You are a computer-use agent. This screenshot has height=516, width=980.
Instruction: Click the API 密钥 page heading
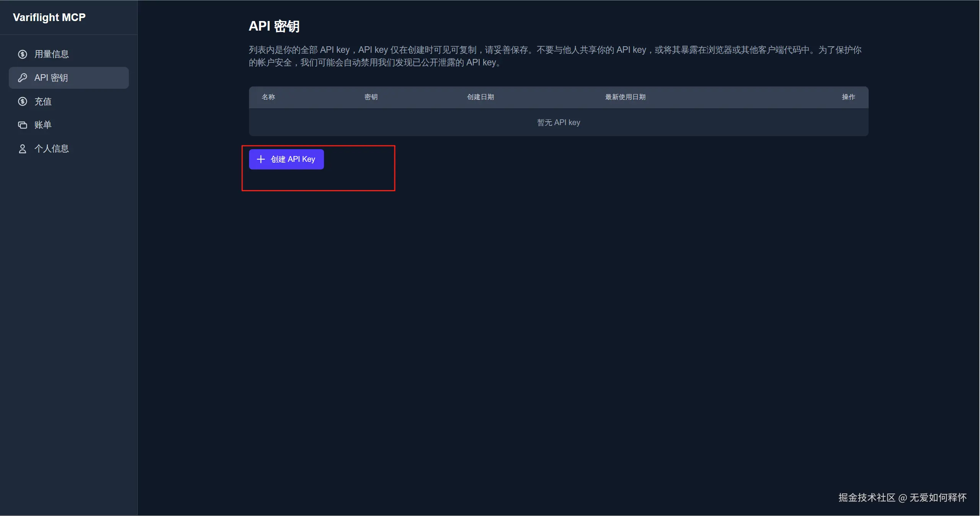pyautogui.click(x=274, y=26)
